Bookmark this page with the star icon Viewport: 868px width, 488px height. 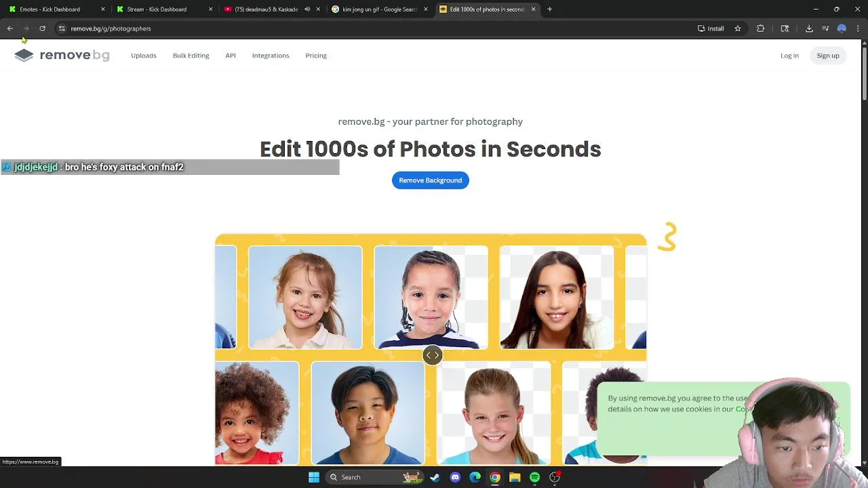[x=738, y=28]
